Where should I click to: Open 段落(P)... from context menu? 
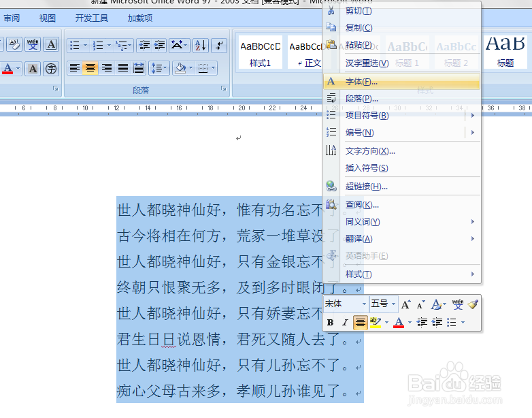pos(402,99)
